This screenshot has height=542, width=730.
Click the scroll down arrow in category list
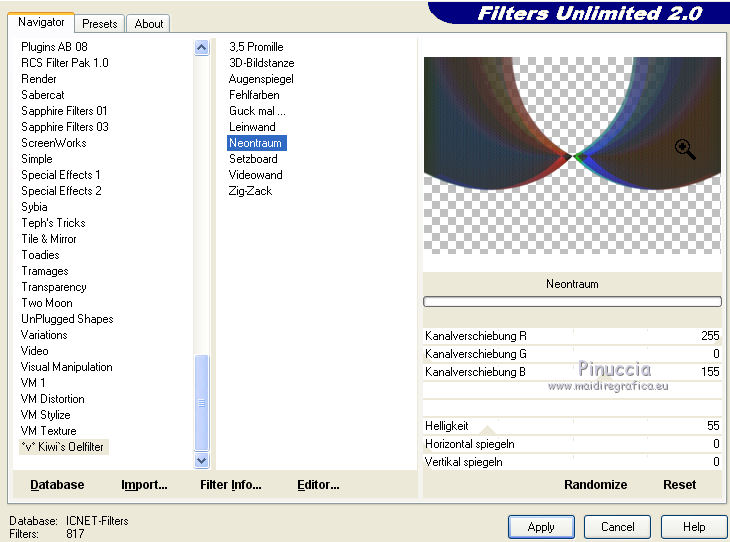(x=202, y=461)
